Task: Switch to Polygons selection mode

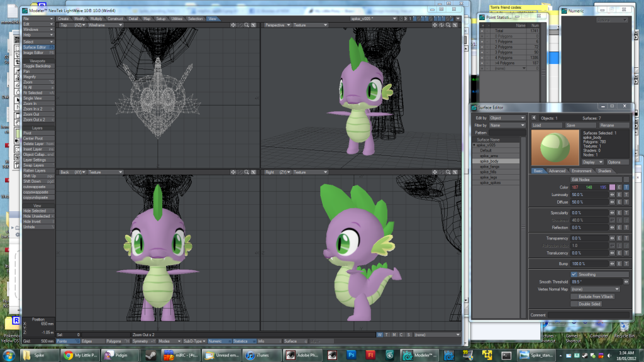Action: (118, 341)
